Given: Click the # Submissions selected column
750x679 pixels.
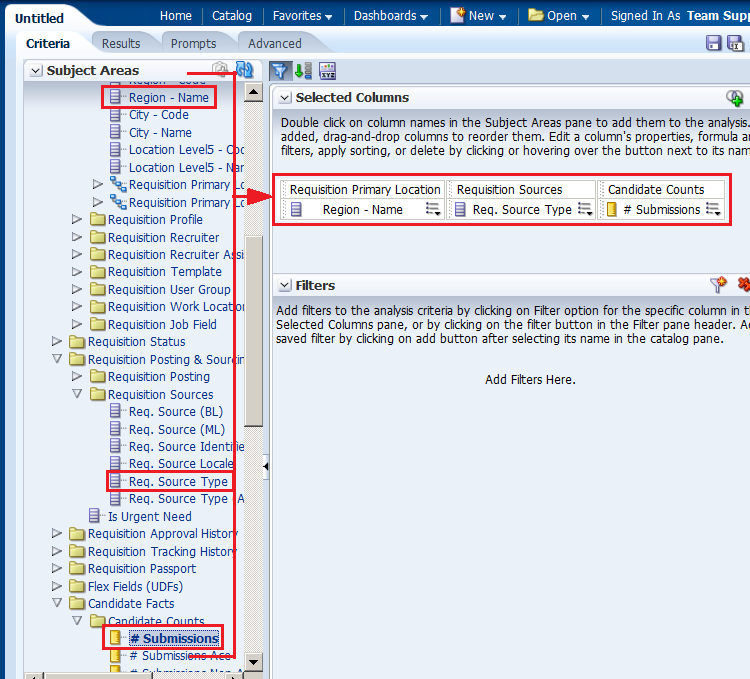Looking at the screenshot, I should 662,209.
